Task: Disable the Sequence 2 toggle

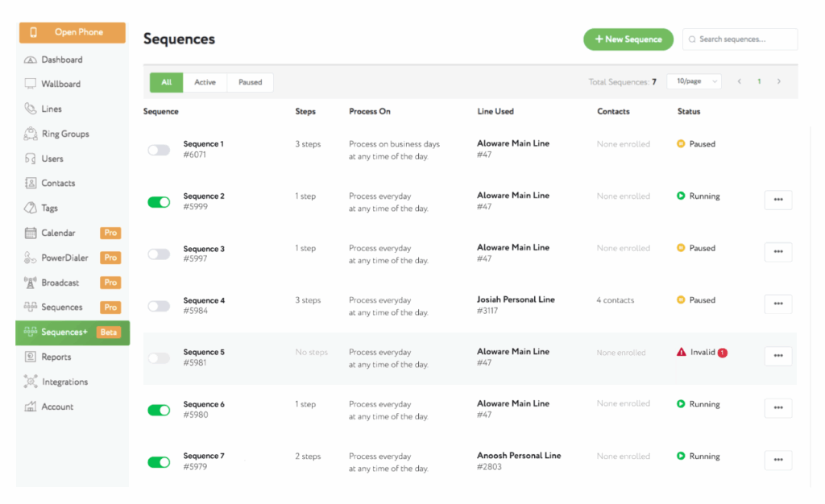Action: [159, 202]
